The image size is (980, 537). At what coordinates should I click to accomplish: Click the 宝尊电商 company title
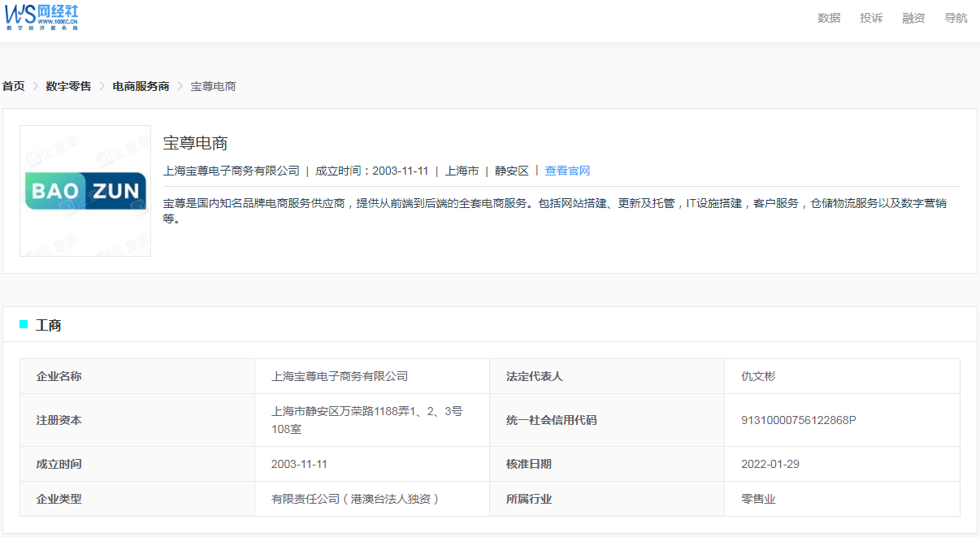click(x=195, y=143)
